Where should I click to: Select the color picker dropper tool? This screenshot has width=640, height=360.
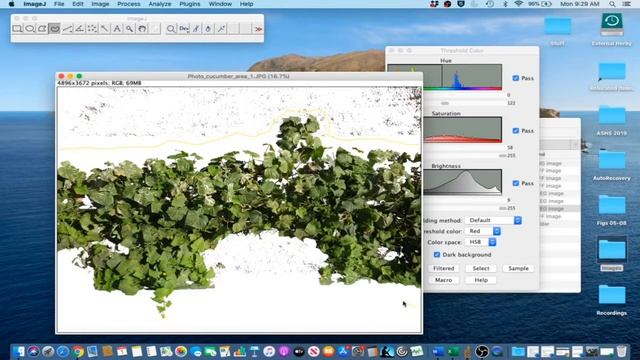[221, 29]
